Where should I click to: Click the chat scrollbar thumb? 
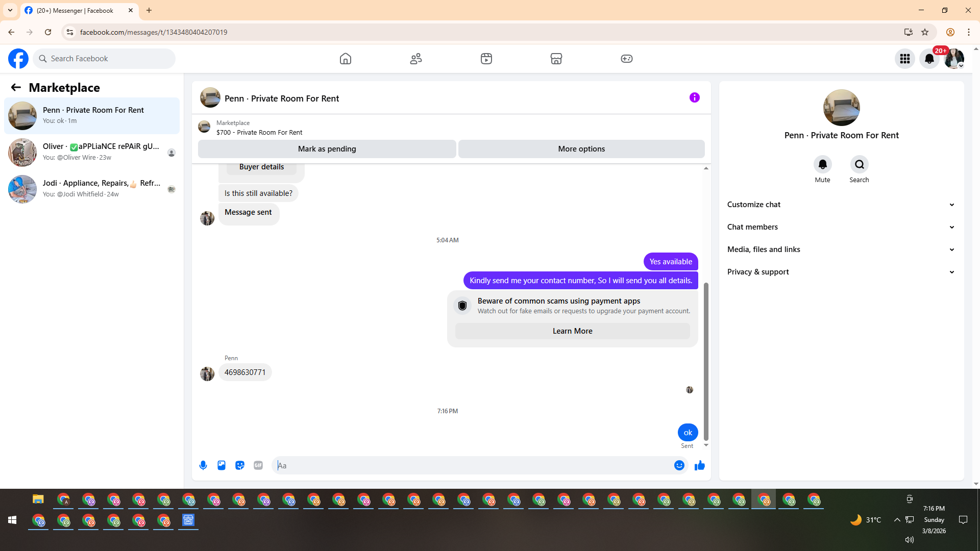[x=706, y=361]
